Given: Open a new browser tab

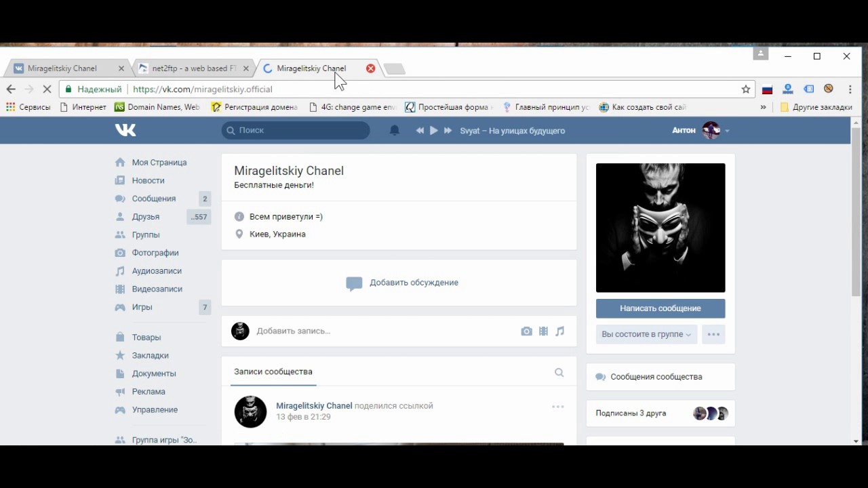Looking at the screenshot, I should [x=394, y=69].
